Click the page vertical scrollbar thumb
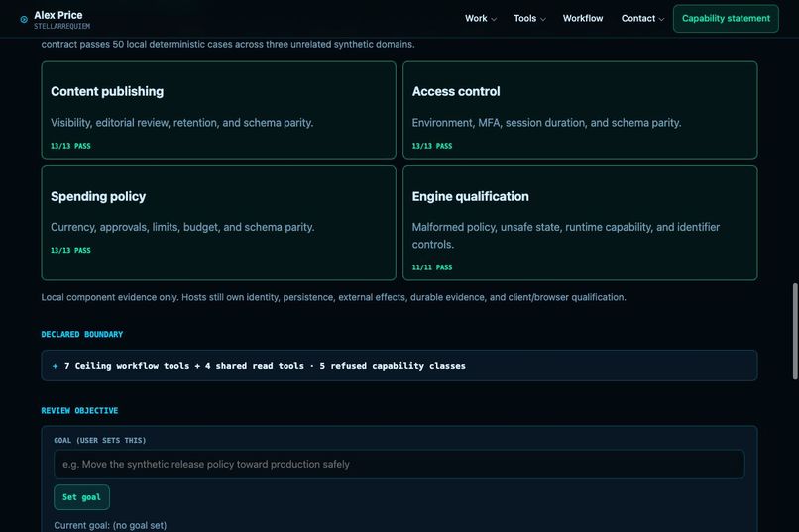 point(795,331)
